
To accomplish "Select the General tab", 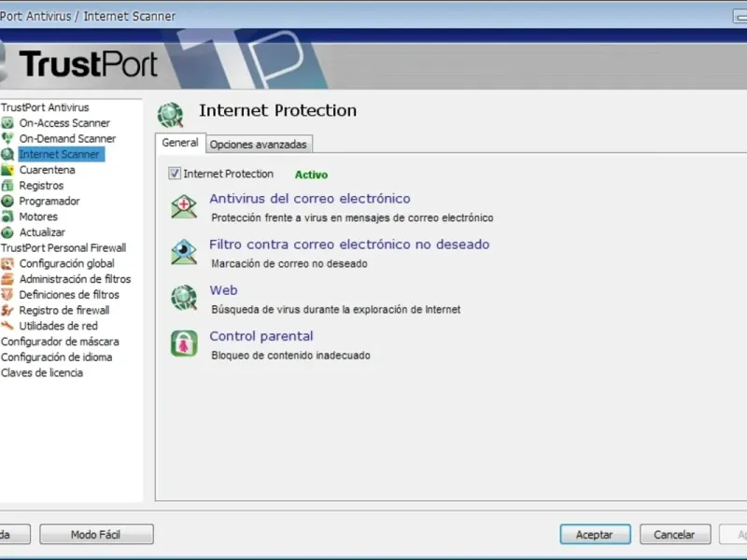I will [x=180, y=143].
